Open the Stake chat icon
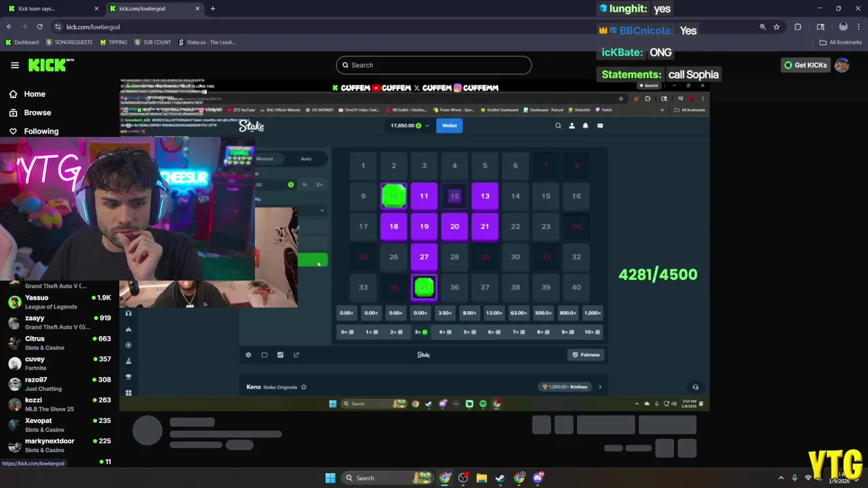 click(599, 125)
